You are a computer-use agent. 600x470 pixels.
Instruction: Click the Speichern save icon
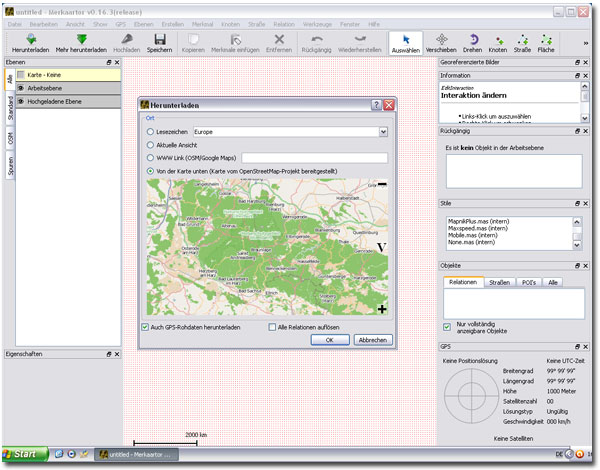[x=158, y=39]
